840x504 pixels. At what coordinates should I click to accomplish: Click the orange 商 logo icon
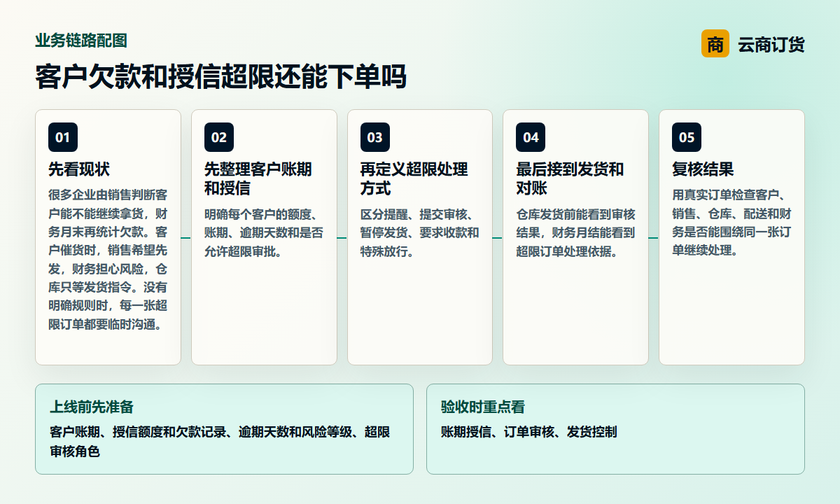tap(715, 44)
